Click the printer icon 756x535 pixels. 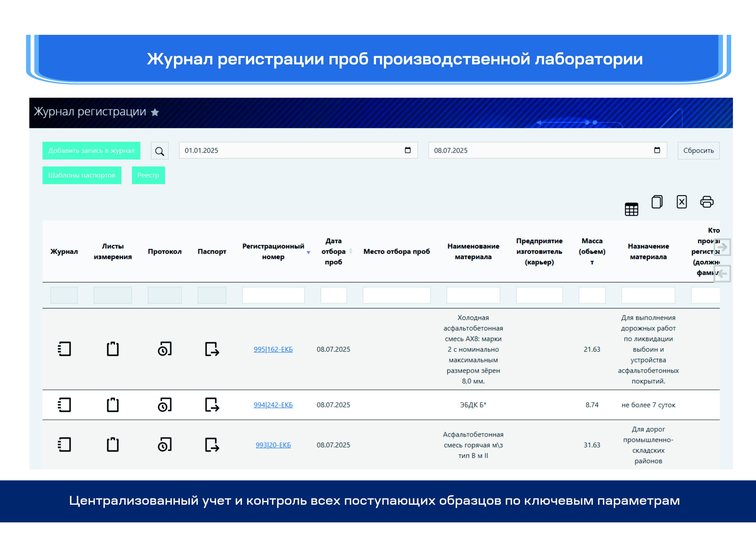coord(707,202)
